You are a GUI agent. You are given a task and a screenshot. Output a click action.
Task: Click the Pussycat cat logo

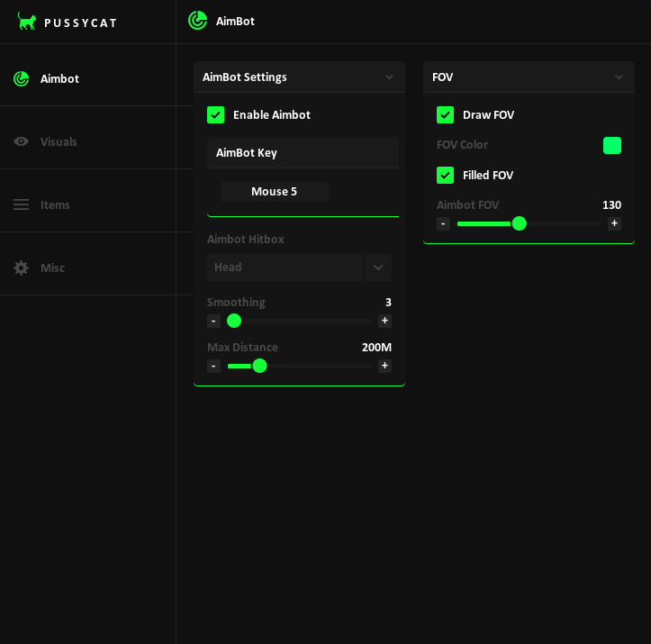[x=27, y=22]
